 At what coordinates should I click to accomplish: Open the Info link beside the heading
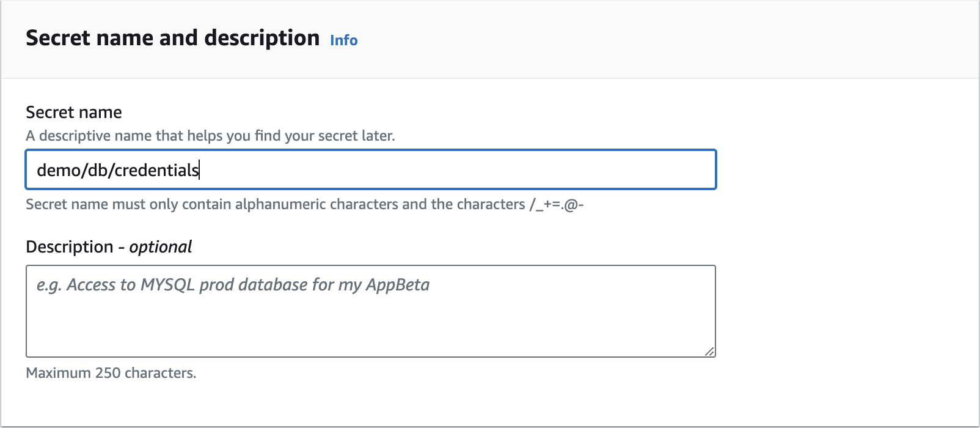343,40
